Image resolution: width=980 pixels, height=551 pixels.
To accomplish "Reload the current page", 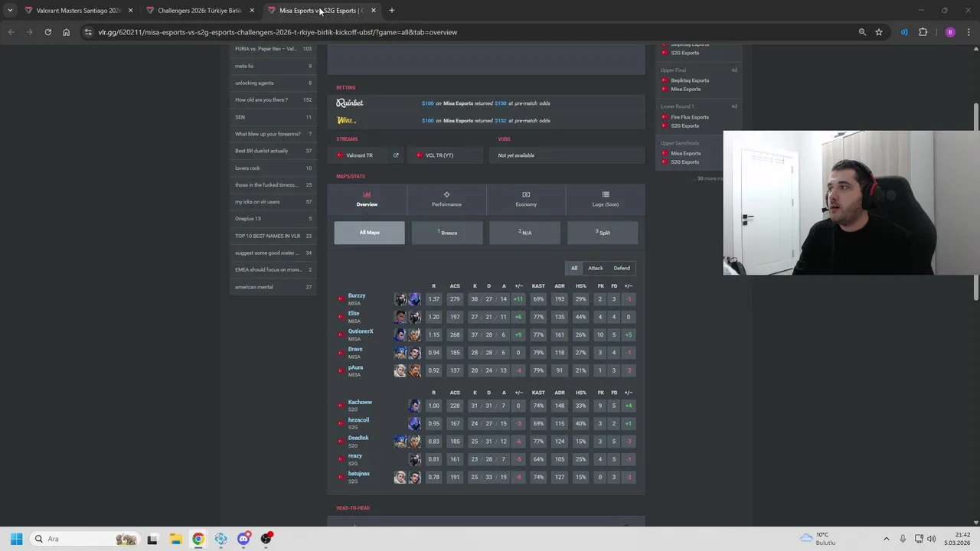I will [x=47, y=32].
